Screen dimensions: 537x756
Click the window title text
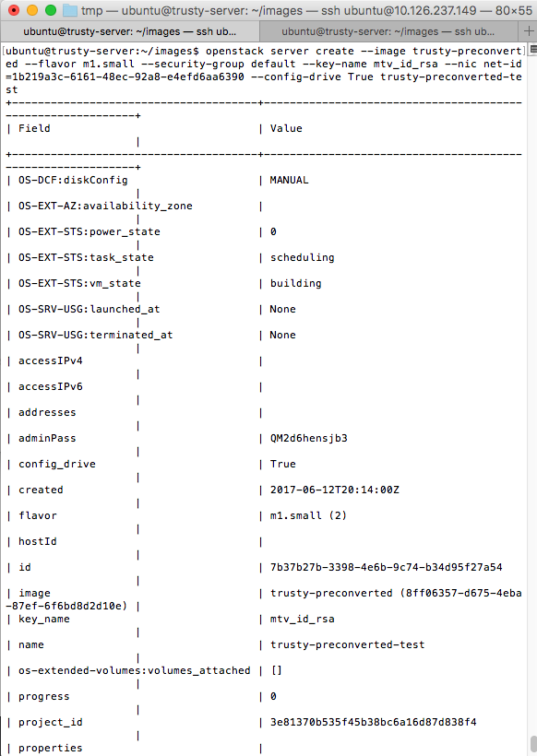pyautogui.click(x=306, y=10)
